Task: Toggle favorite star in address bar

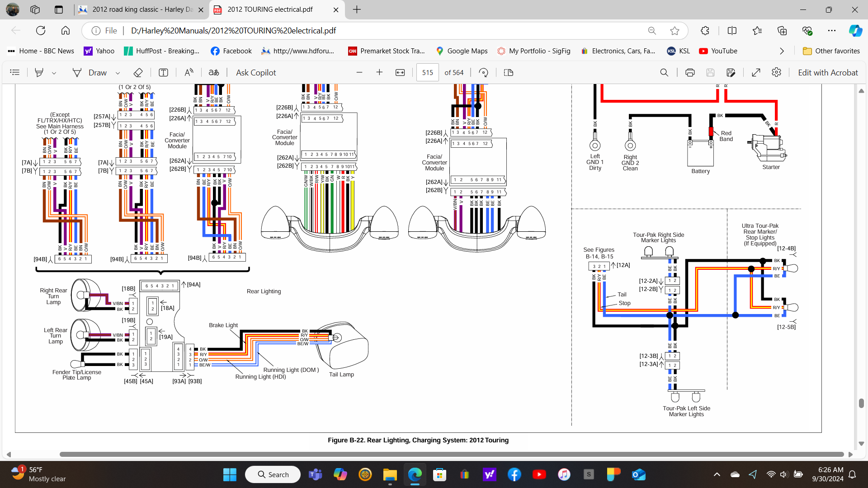Action: tap(675, 31)
